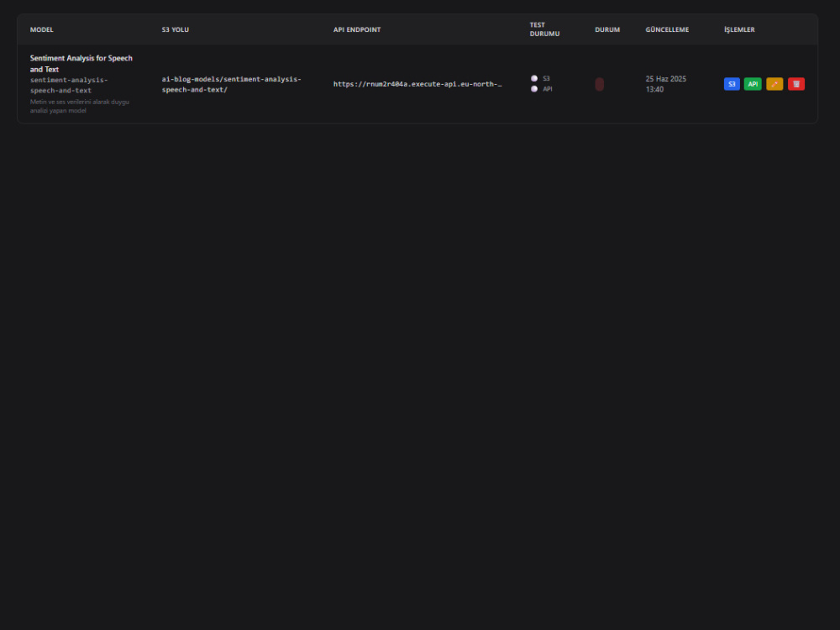Image resolution: width=840 pixels, height=630 pixels.
Task: Click the orange pencil edit icon
Action: coord(774,84)
